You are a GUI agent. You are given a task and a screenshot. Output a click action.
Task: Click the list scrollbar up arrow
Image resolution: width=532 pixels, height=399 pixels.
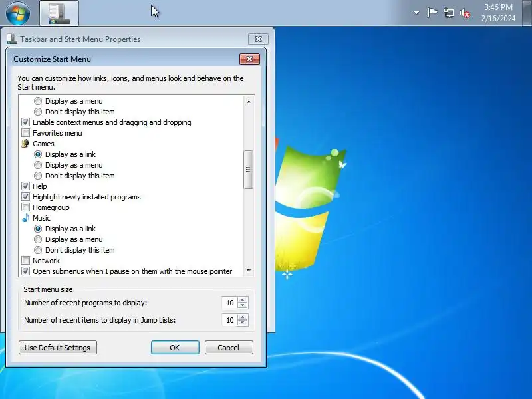pos(249,102)
